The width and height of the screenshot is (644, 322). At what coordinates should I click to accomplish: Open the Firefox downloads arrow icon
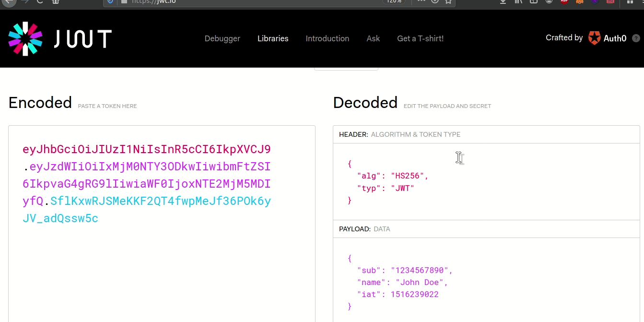point(503,2)
